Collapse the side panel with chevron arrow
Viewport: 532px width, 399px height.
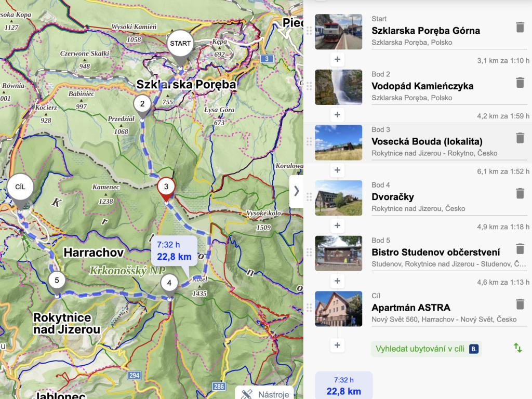pos(297,191)
